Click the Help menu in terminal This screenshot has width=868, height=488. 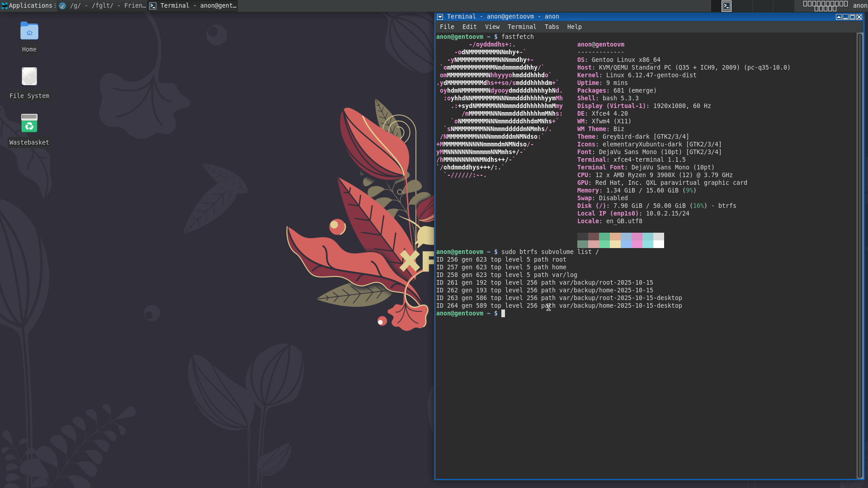point(574,27)
